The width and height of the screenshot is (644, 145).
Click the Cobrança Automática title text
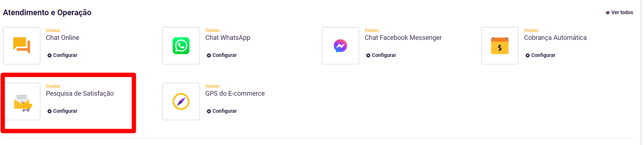(555, 38)
